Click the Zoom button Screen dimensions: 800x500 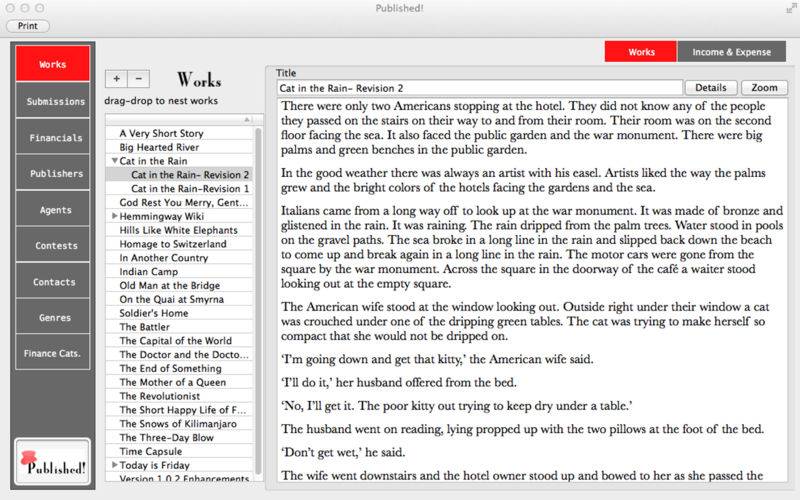[764, 88]
